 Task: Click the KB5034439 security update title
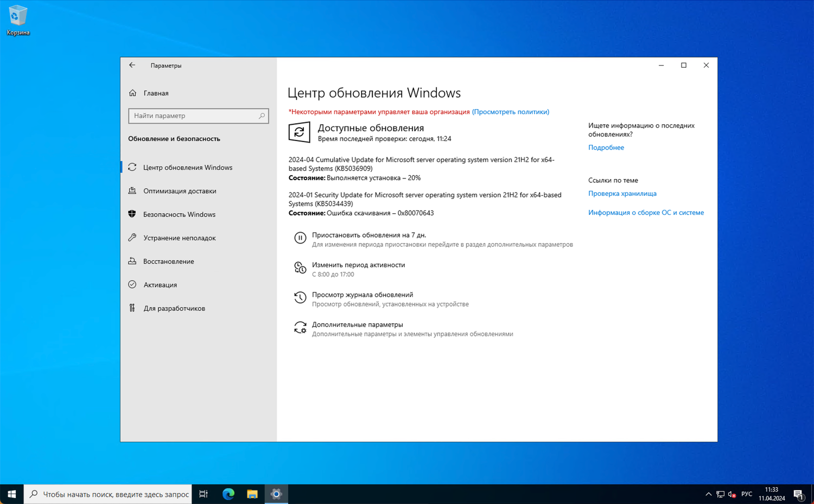coord(425,199)
